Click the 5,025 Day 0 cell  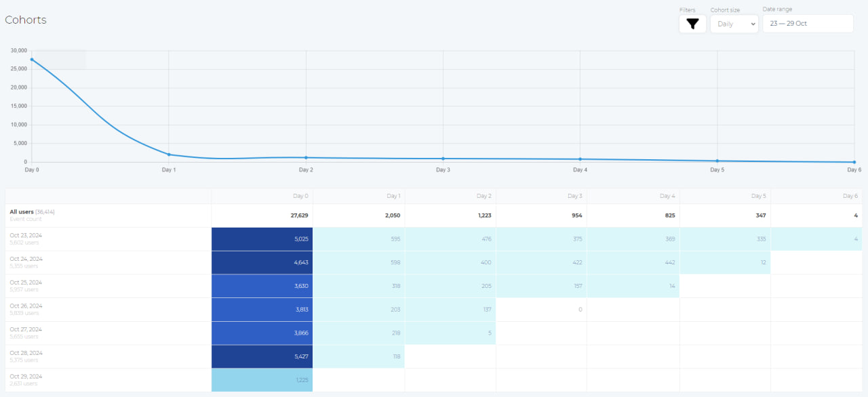(x=262, y=239)
